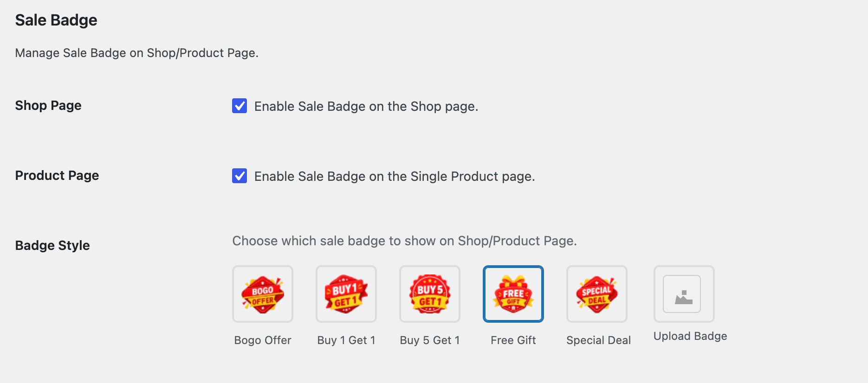868x383 pixels.
Task: Click 'Enable Sale Badge on the Shop page' label
Action: [366, 107]
